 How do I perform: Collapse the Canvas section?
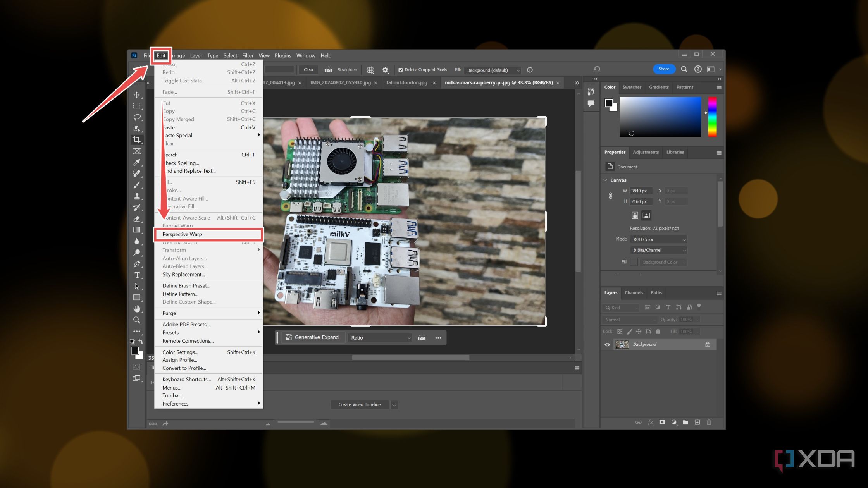click(605, 180)
